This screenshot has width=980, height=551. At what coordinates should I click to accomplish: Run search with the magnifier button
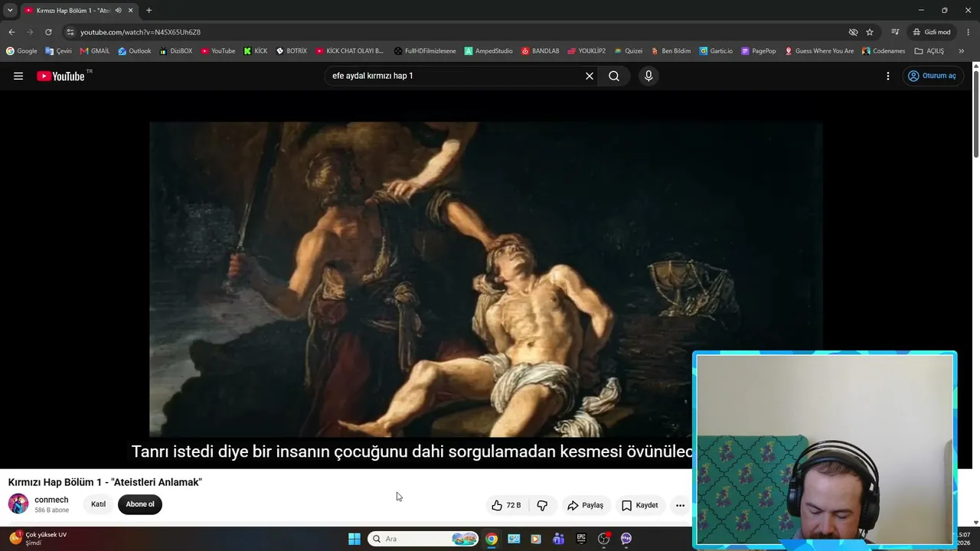pos(614,76)
